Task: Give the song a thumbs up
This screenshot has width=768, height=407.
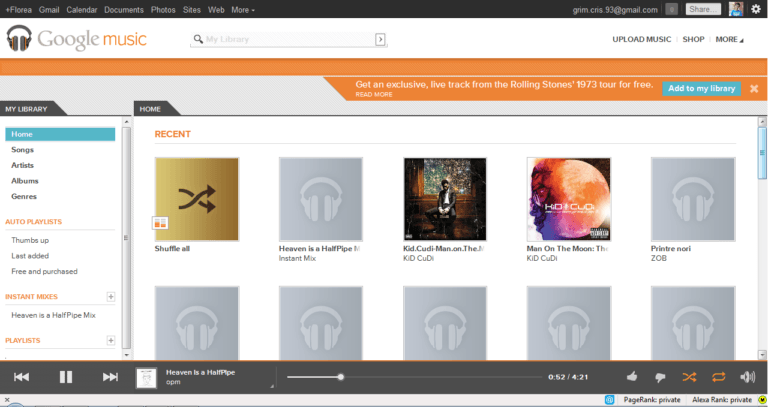Action: [632, 376]
